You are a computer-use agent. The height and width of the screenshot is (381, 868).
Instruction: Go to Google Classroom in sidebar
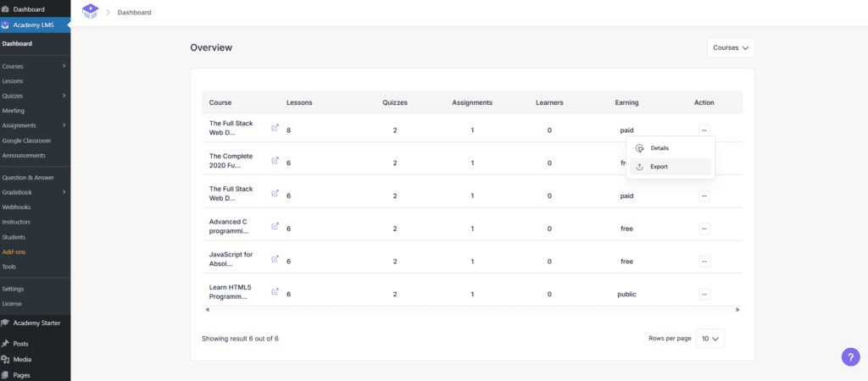tap(26, 141)
